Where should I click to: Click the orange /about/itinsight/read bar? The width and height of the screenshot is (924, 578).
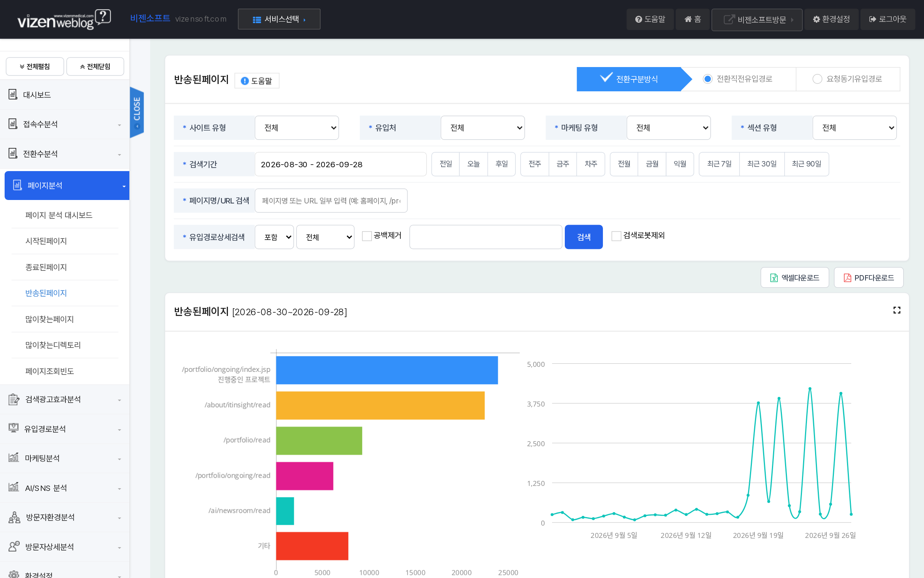(x=380, y=405)
